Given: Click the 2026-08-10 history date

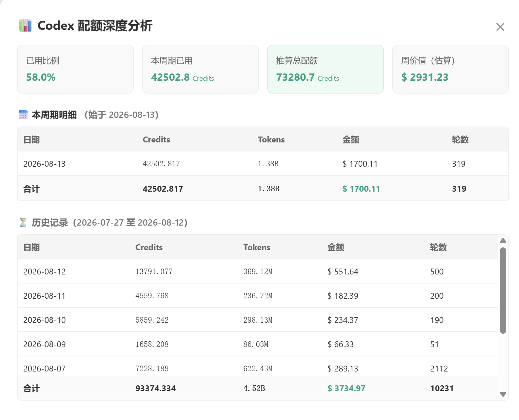Looking at the screenshot, I should click(44, 320).
